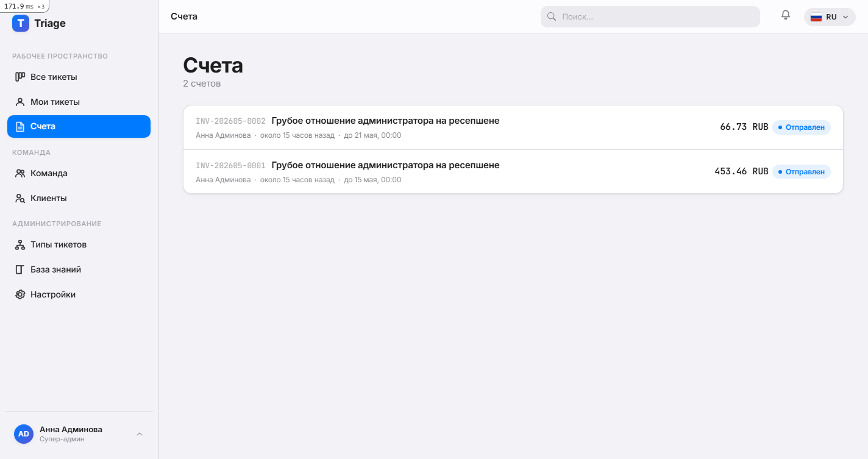Click the Команда people icon
The image size is (868, 459).
point(20,173)
